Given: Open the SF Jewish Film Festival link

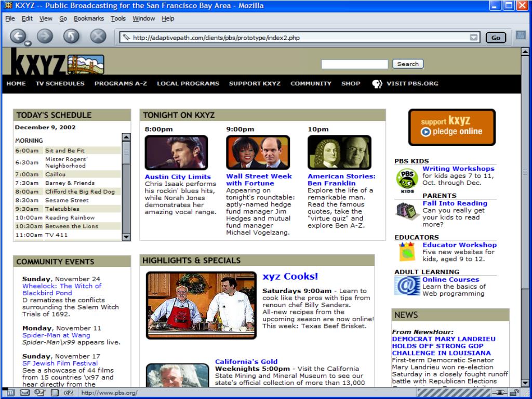Looking at the screenshot, I should (60, 363).
